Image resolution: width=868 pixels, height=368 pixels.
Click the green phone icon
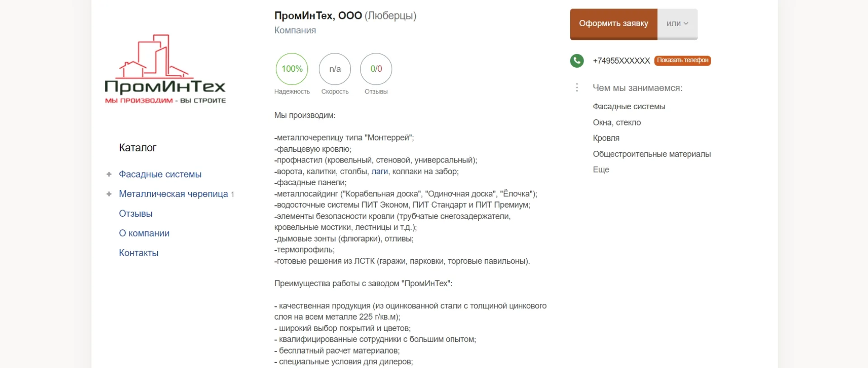577,61
